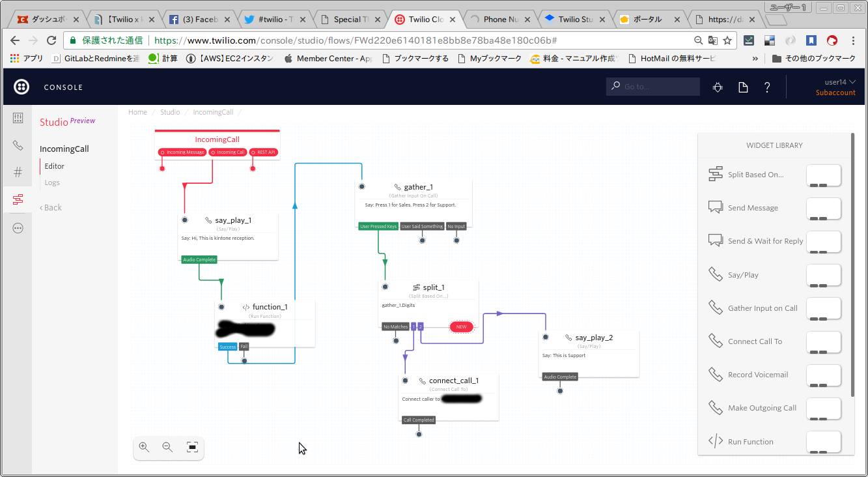Click the REST API trigger pill

[263, 152]
